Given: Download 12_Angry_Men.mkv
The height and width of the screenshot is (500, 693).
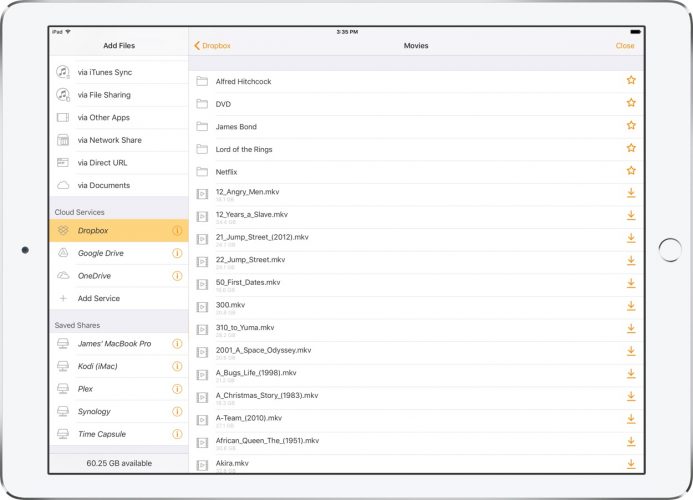Looking at the screenshot, I should point(631,193).
